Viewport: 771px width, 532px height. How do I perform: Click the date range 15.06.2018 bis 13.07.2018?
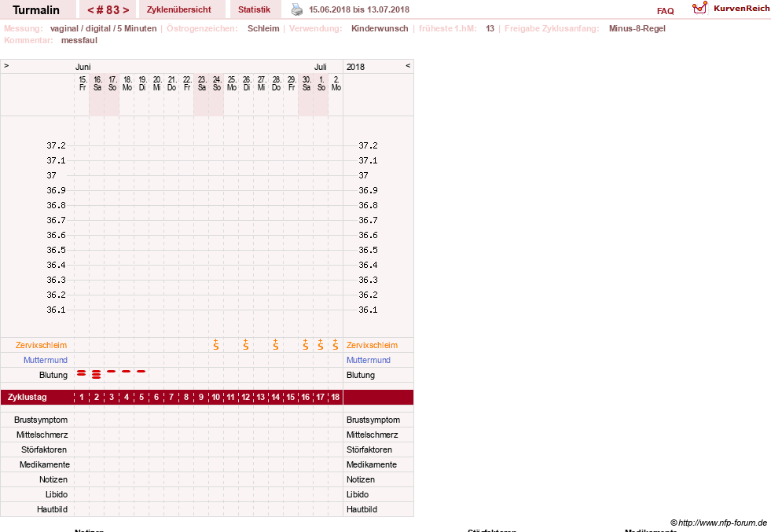tap(359, 9)
